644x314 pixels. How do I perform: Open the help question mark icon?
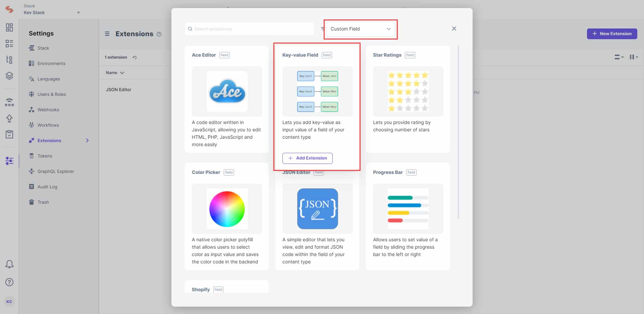pos(9,282)
